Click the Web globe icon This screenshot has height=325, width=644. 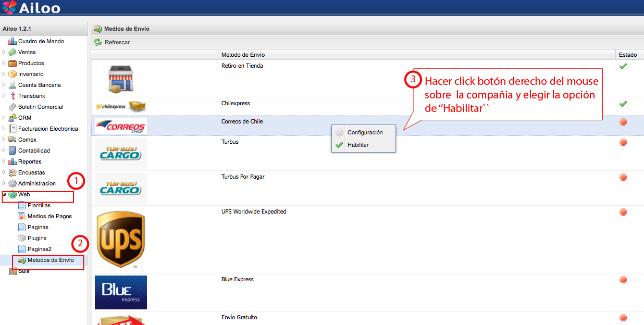13,194
